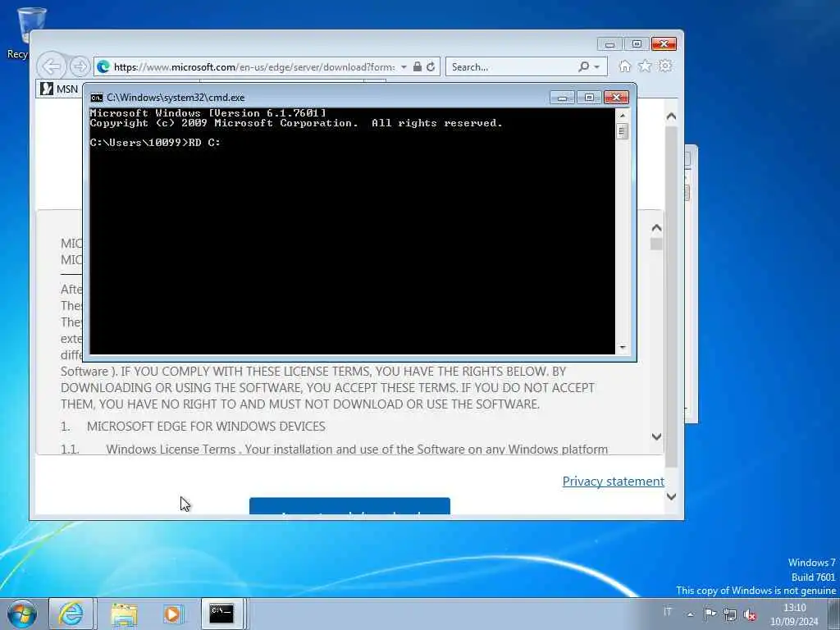840x630 pixels.
Task: Go forward in Internet Explorer
Action: 80,67
